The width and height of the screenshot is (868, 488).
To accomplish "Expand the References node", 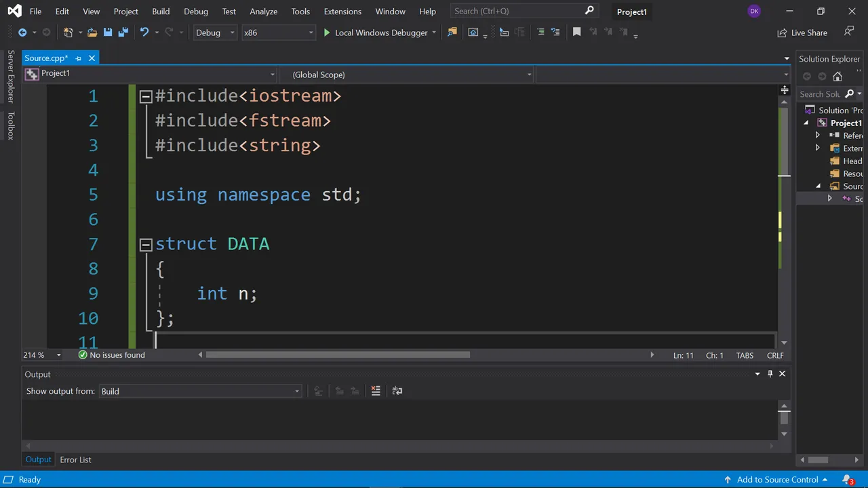I will pos(818,136).
